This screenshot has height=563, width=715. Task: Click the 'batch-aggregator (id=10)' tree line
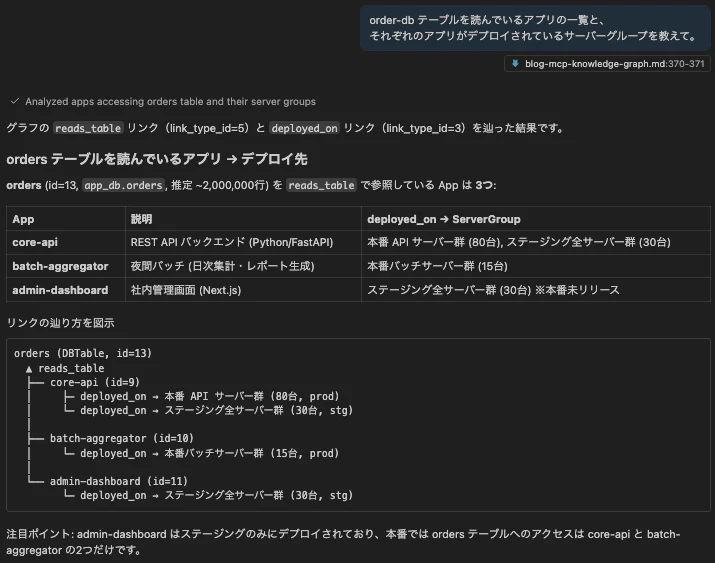tap(122, 438)
